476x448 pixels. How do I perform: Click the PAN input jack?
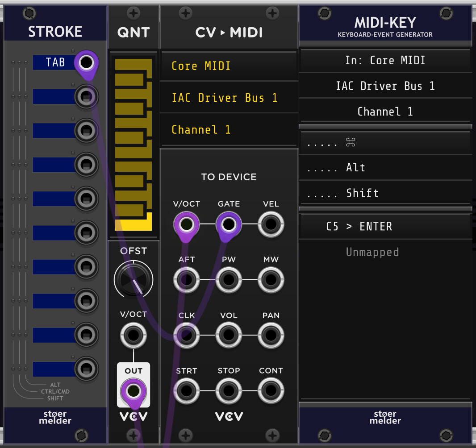pos(271,335)
